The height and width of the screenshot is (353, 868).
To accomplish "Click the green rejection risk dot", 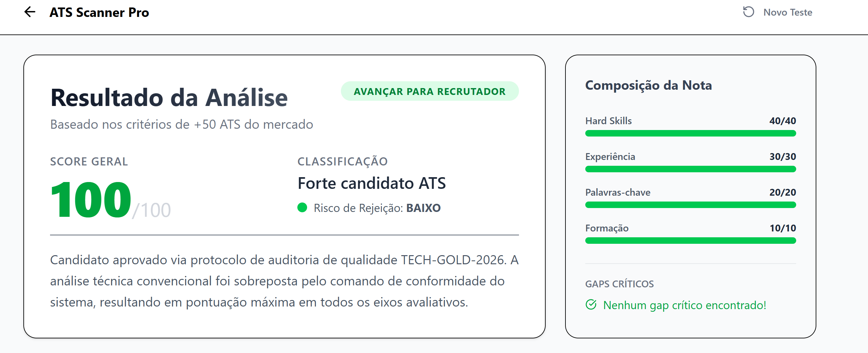I will pos(302,207).
